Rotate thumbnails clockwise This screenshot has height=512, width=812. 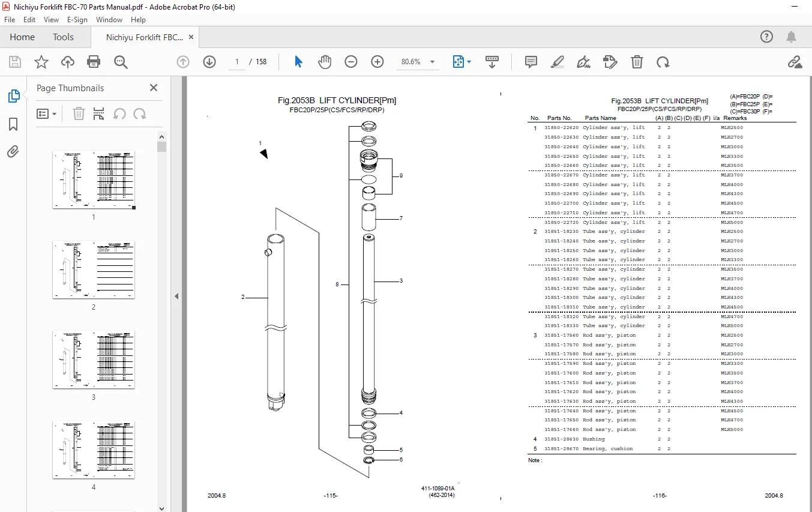140,113
